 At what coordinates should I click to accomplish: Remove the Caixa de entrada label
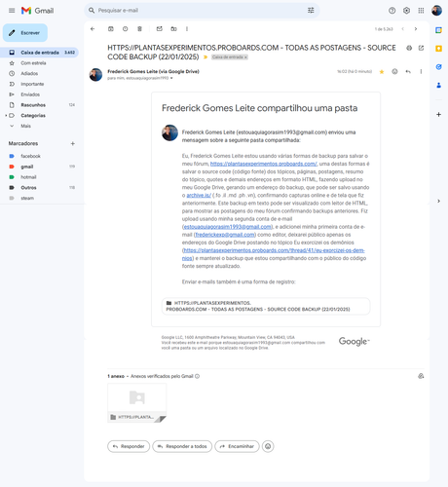tap(245, 57)
